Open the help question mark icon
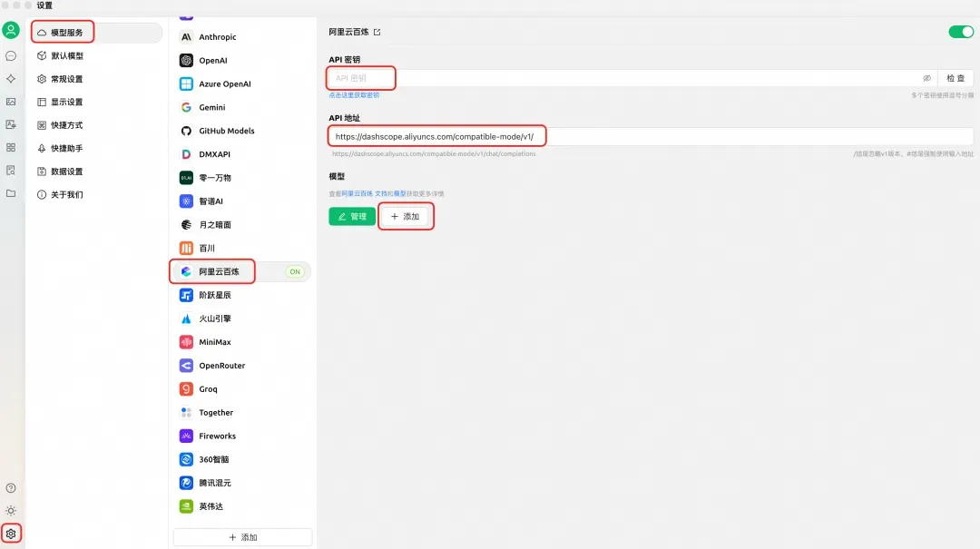 [x=11, y=487]
